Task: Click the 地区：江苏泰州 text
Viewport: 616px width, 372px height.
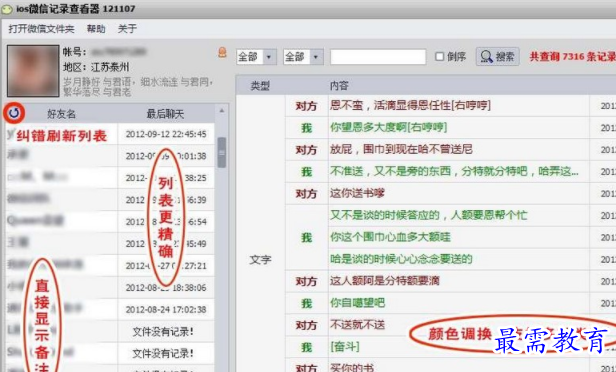Action: pos(96,67)
